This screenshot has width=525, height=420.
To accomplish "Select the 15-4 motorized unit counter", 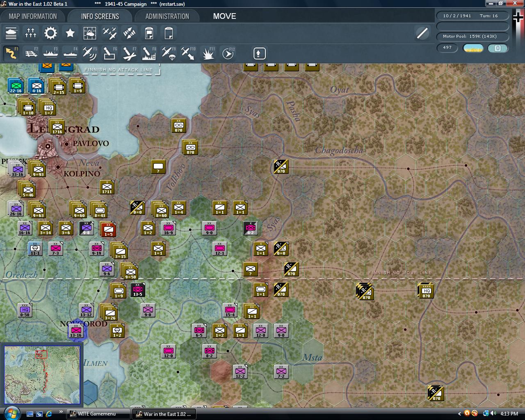I will pos(230,310).
